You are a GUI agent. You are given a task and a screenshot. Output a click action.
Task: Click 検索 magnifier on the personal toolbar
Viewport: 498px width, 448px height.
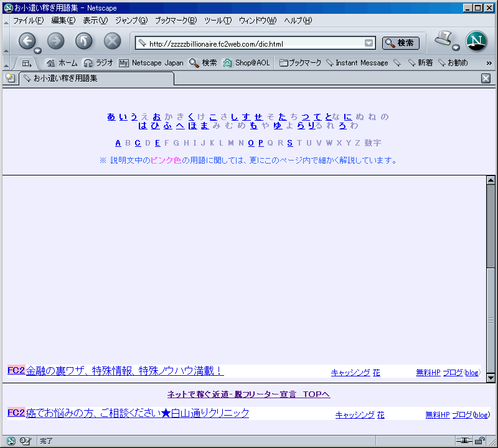[x=203, y=63]
